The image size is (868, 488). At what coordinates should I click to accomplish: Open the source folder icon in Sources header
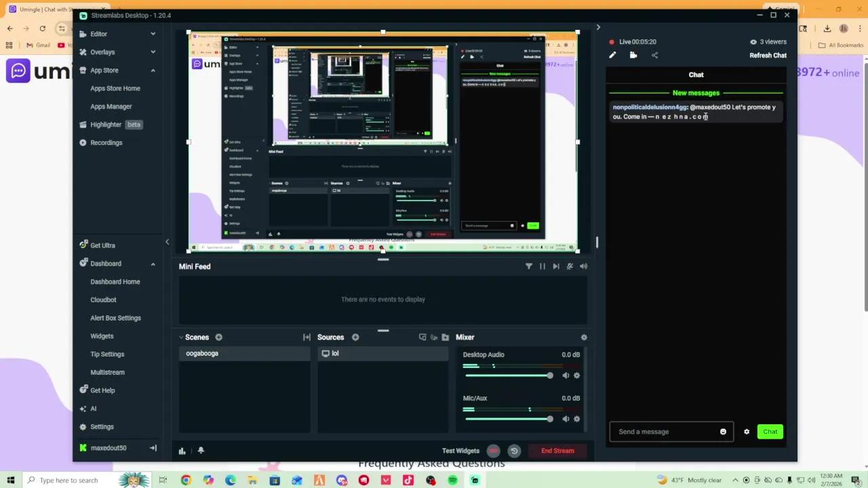445,337
